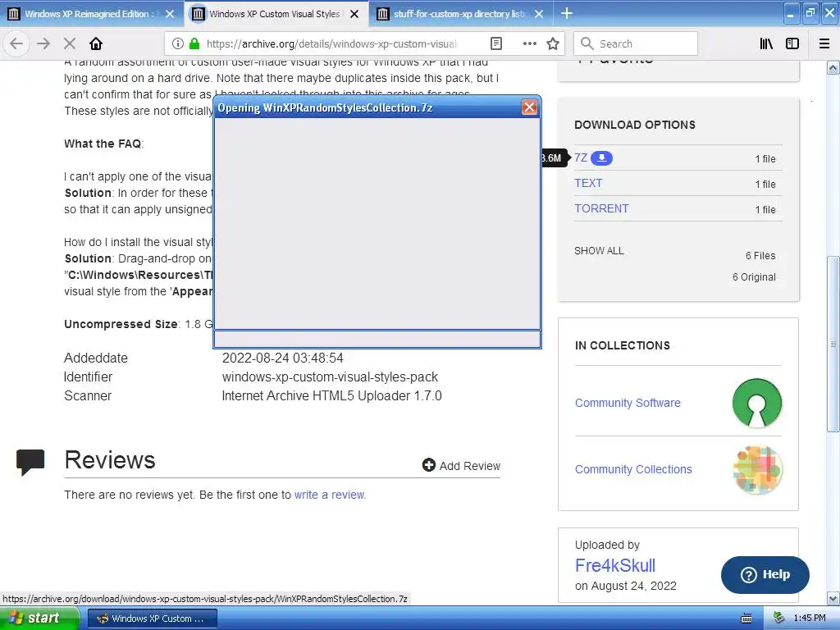Screen dimensions: 840x630
Task: Toggle the sidebar panel icon
Action: (792, 43)
